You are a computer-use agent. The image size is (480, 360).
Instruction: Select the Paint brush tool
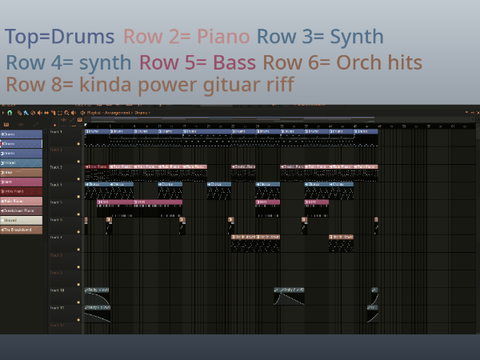tap(26, 113)
